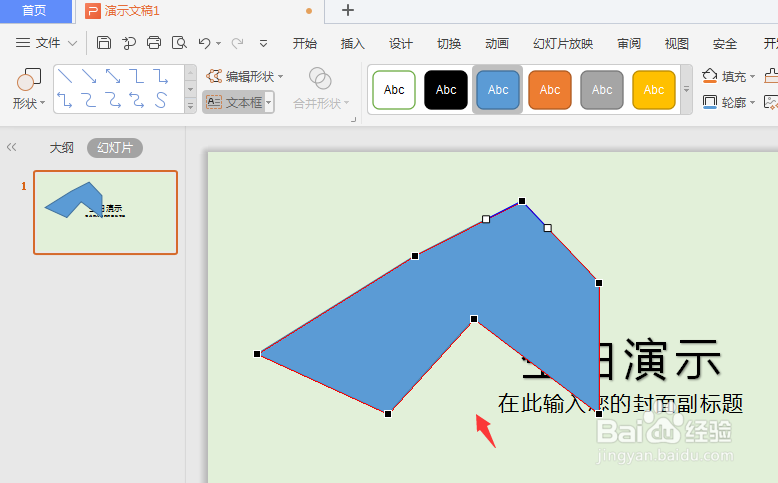This screenshot has height=483, width=778.
Task: Apply the blue Abc shape style
Action: 498,90
